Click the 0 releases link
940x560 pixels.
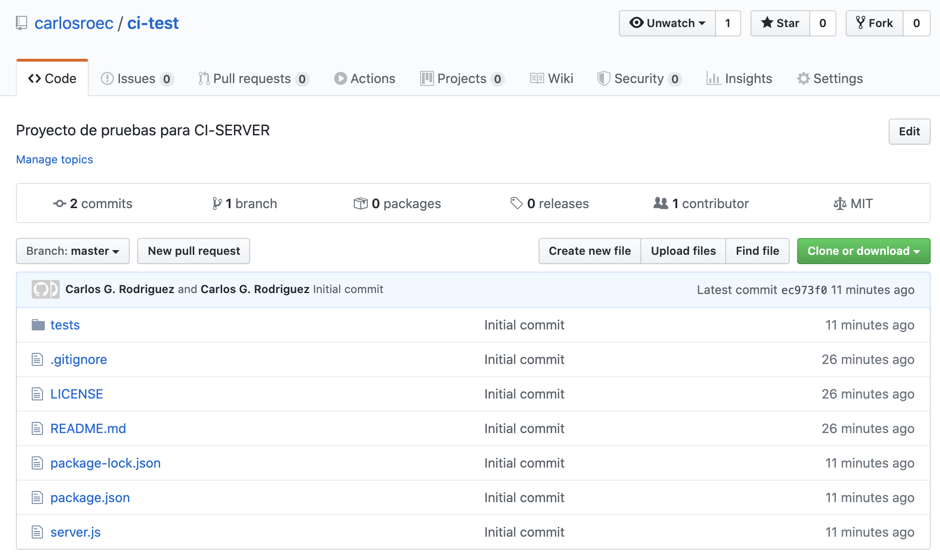tap(549, 203)
